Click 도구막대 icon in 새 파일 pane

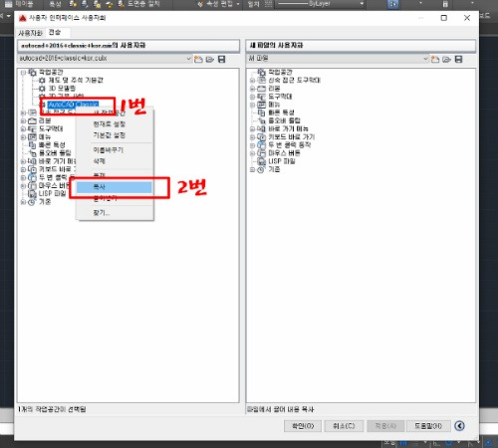(x=262, y=97)
